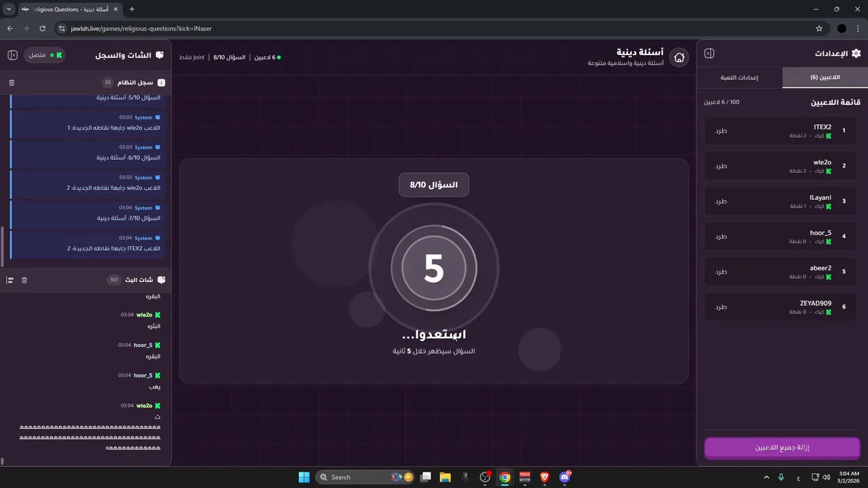868x488 pixels.
Task: Kick player ZEYAD909 with طرد
Action: [721, 307]
